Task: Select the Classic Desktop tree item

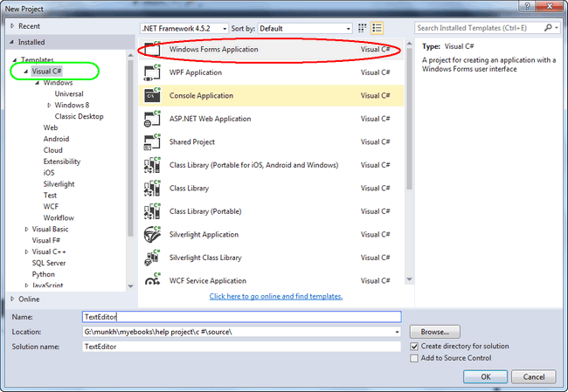Action: 79,116
